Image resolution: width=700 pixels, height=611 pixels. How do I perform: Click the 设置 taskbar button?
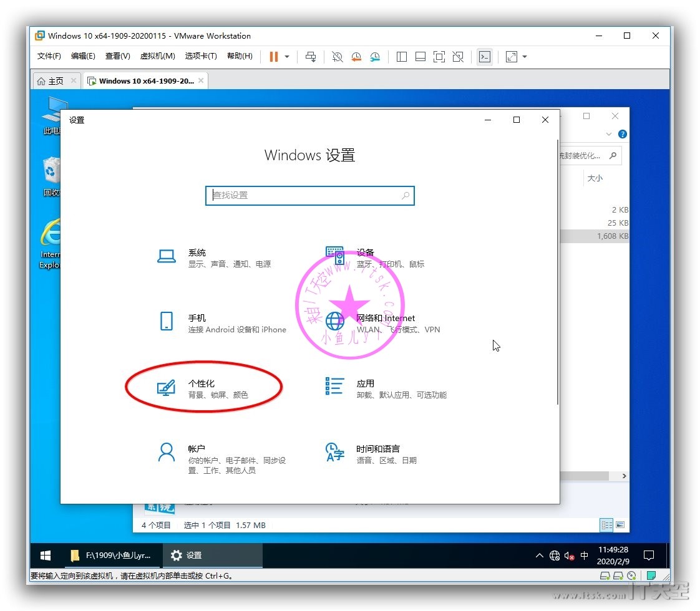point(213,556)
